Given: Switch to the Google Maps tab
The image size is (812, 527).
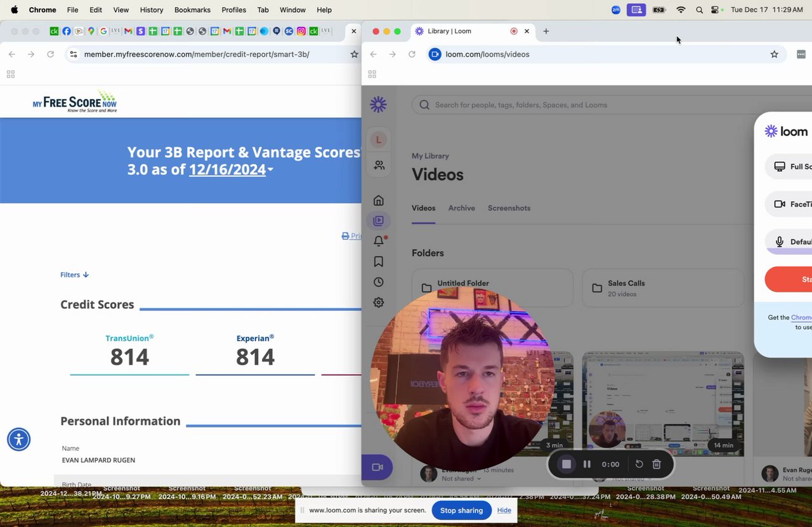Looking at the screenshot, I should [x=91, y=31].
